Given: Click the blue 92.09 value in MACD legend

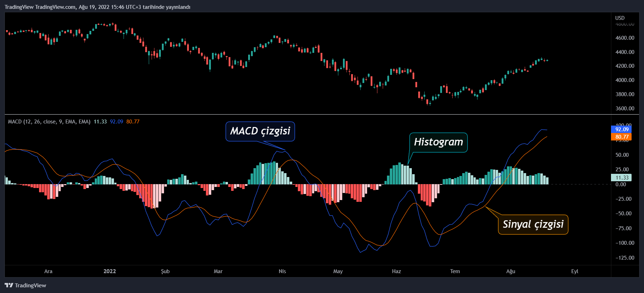Looking at the screenshot, I should (116, 122).
